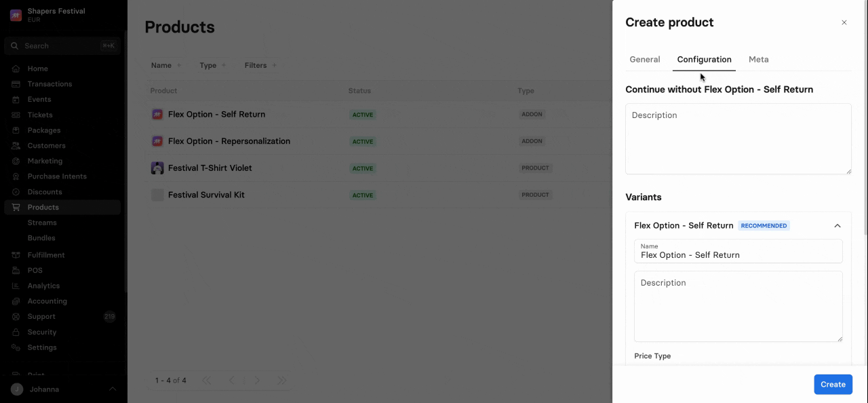868x403 pixels.
Task: Click the Shapers Festival logo icon
Action: coord(16,15)
